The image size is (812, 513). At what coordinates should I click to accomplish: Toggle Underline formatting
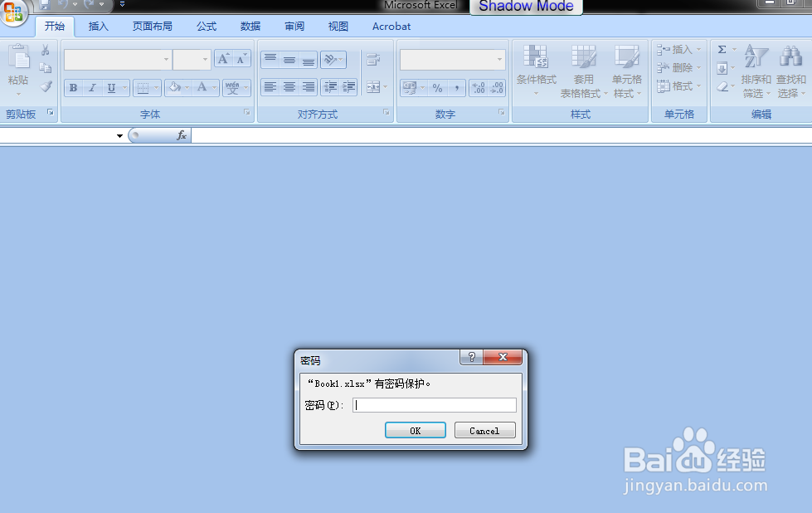(111, 87)
